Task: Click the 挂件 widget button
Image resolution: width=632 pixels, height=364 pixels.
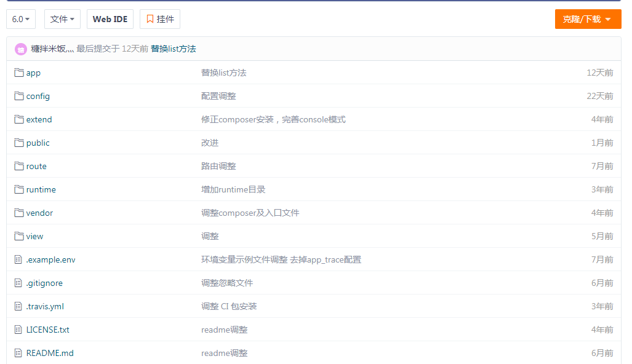Action: coord(160,19)
